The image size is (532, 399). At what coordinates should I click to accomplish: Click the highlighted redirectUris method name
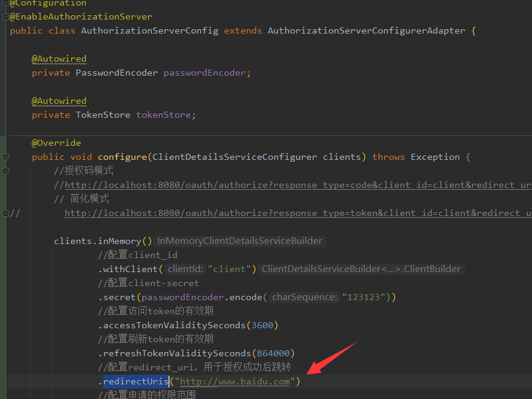click(x=135, y=381)
